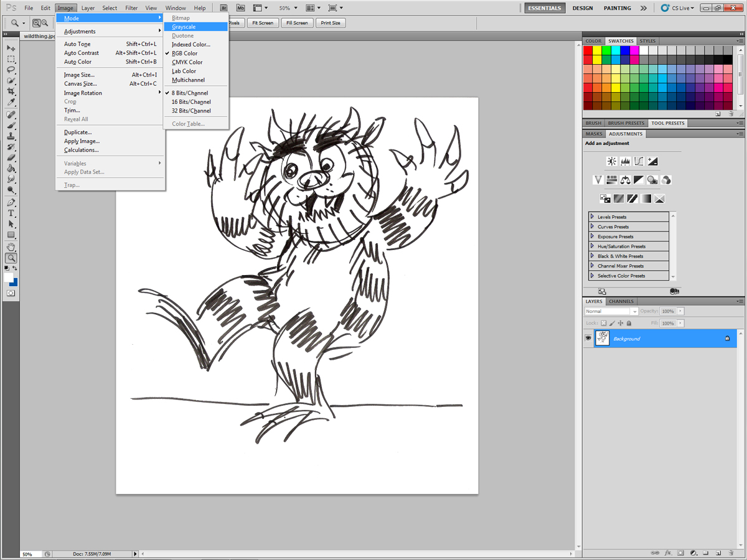This screenshot has width=747, height=560.
Task: Select the Eraser tool
Action: click(x=11, y=157)
